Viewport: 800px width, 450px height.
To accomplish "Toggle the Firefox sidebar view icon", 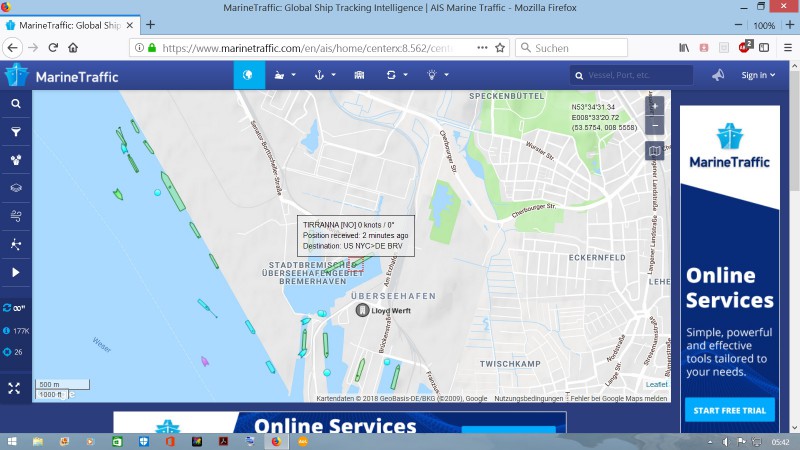I will [x=764, y=48].
